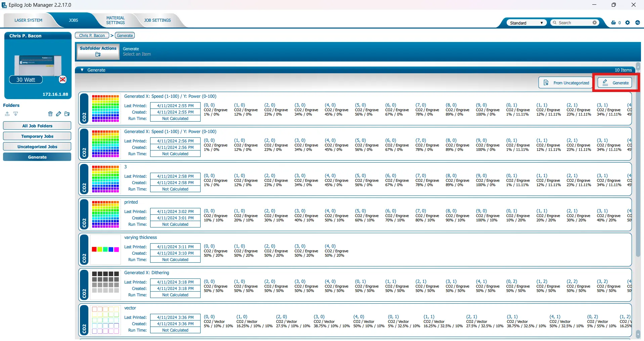The image size is (644, 341).
Task: Click the CO2 badge of job '3'
Action: point(84,179)
